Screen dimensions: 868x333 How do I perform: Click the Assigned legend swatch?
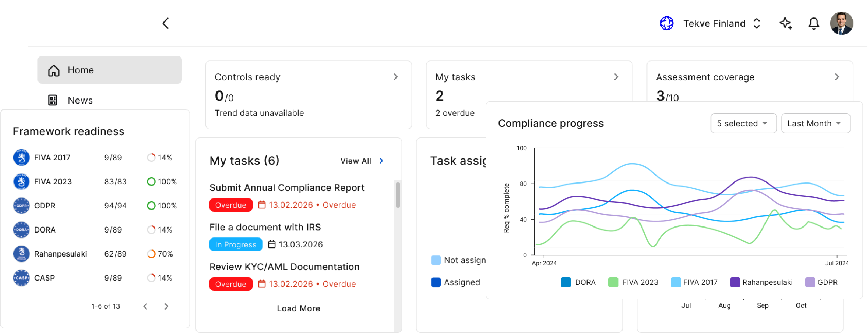point(436,282)
